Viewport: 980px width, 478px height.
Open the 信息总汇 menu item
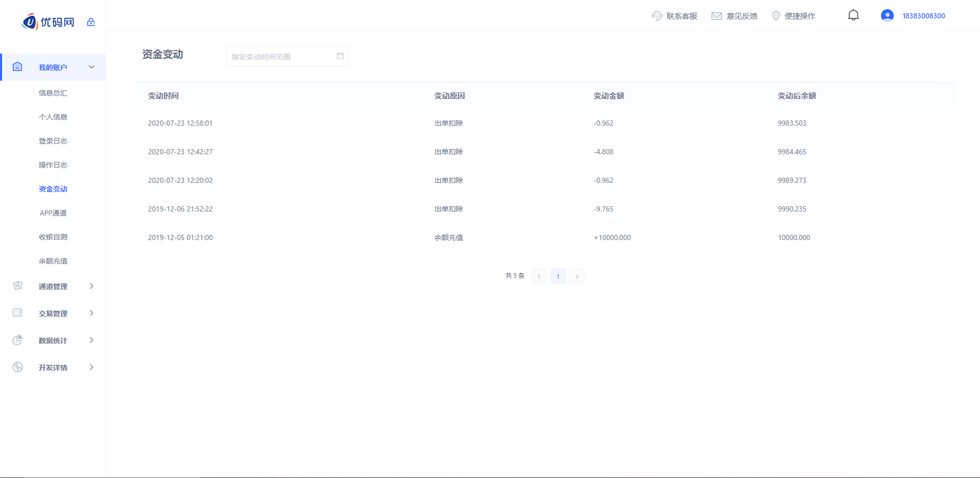(x=53, y=93)
